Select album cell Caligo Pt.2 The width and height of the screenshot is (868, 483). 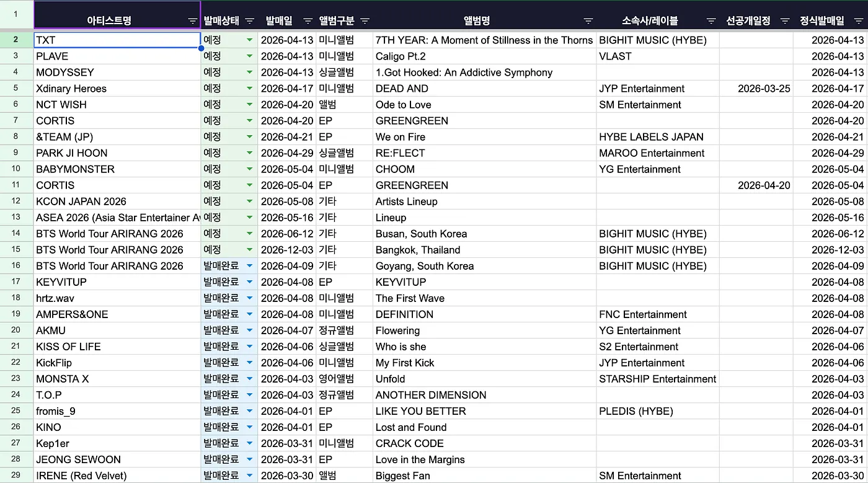click(x=484, y=56)
